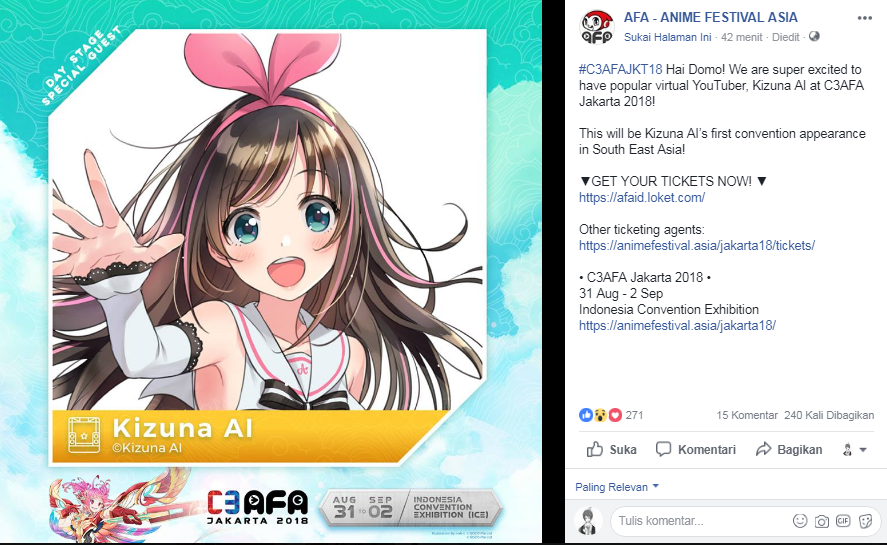
Task: Click the Tulis komentar input field
Action: [701, 521]
